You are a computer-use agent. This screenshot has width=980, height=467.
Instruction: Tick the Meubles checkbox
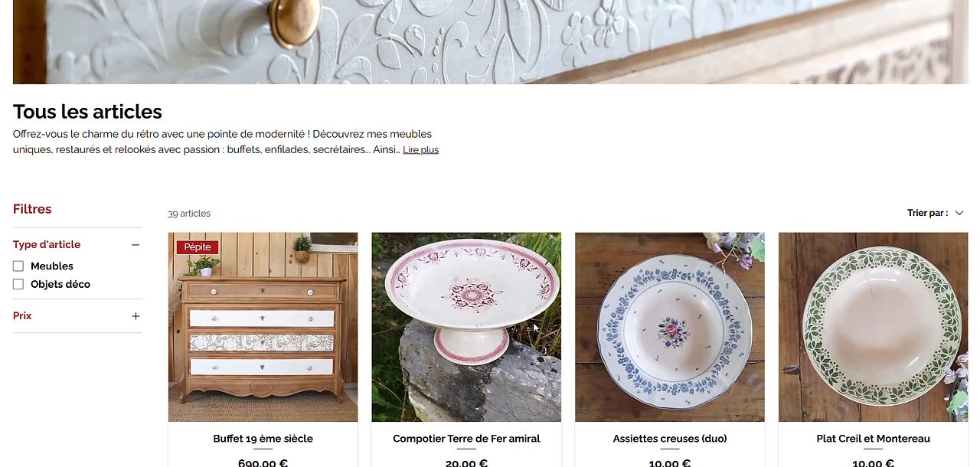click(18, 266)
